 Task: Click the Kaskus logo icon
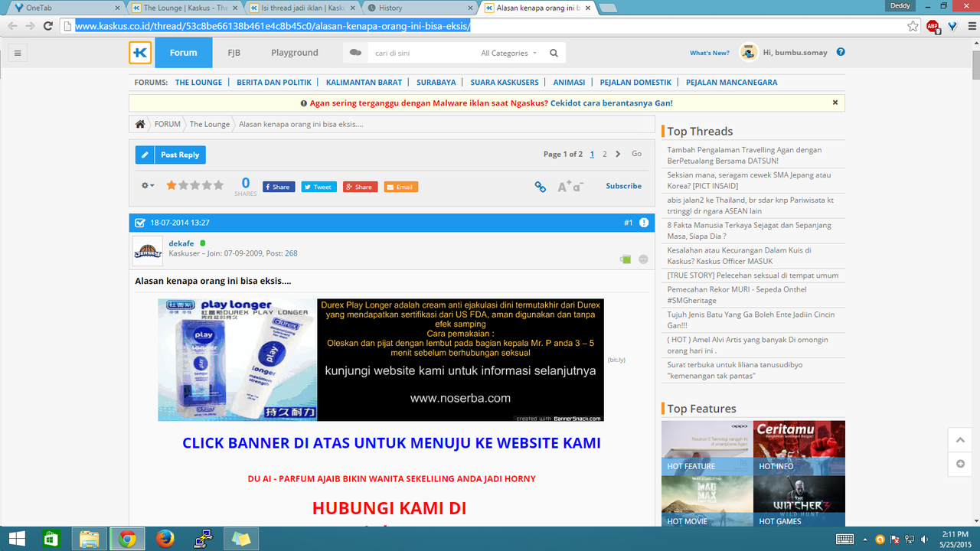click(x=140, y=53)
